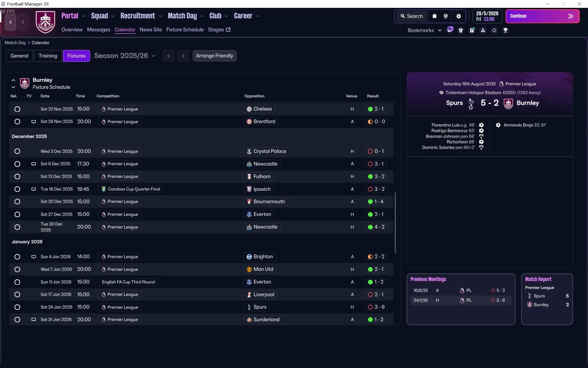Go back with the left arrow navigation button
The image size is (588, 368).
pos(11,22)
